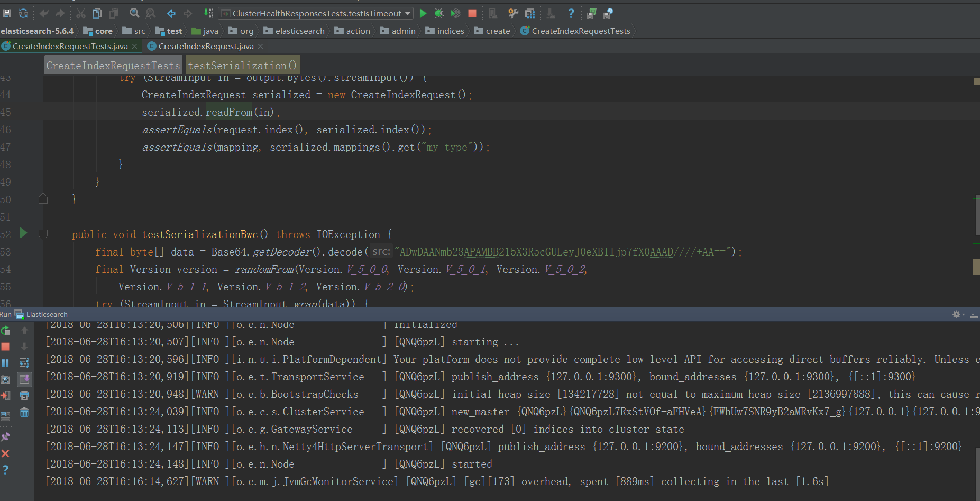
Task: Click the red Stop icon in Run panel
Action: [x=6, y=347]
